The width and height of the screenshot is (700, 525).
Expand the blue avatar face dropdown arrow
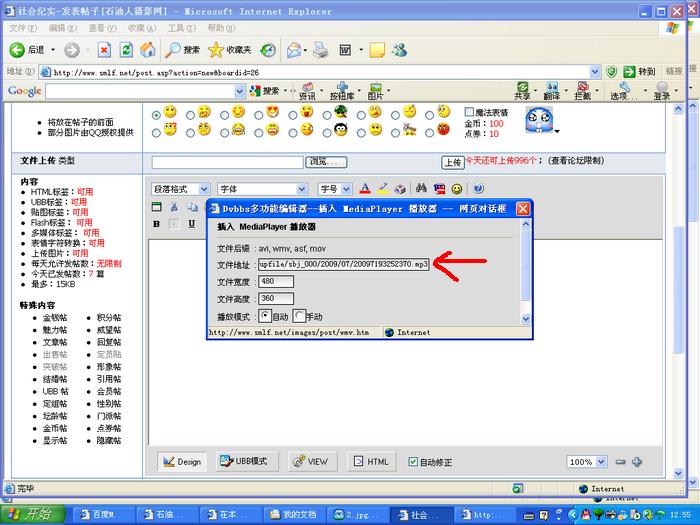[x=557, y=131]
